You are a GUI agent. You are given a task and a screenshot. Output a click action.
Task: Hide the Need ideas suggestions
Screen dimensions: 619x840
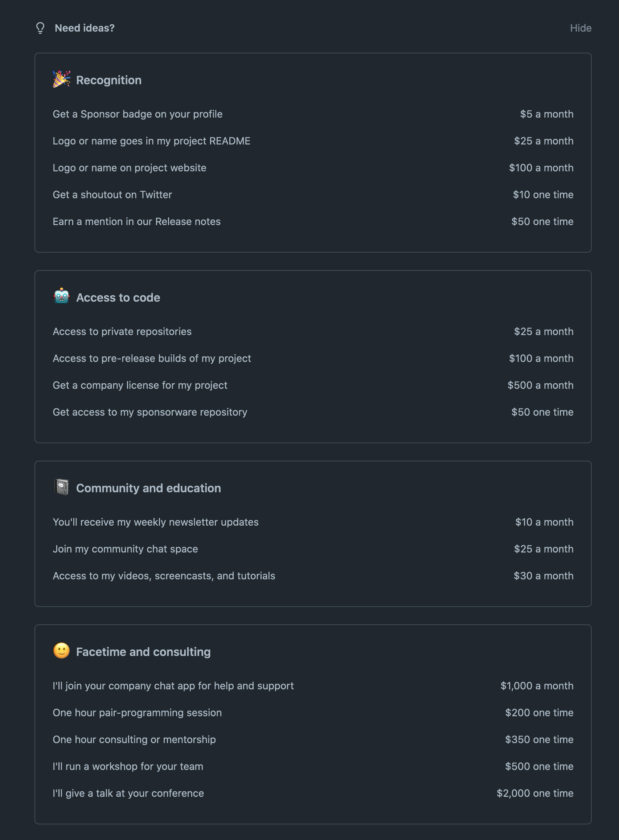[x=580, y=28]
